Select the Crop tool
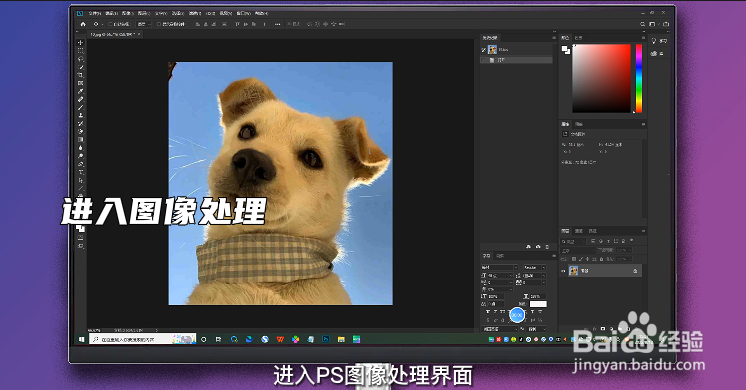 click(x=80, y=75)
